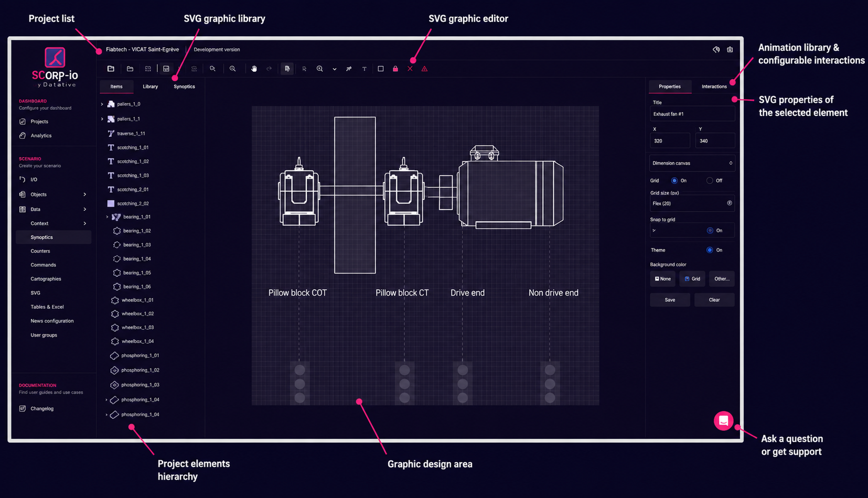The width and height of the screenshot is (868, 498).
Task: Collapse the bearing_1_01 group
Action: tap(108, 217)
